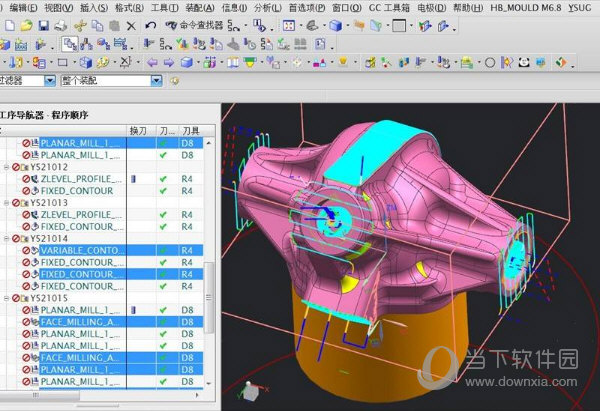The height and width of the screenshot is (411, 600).
Task: Select the Machine Tool view icon
Action: click(86, 44)
